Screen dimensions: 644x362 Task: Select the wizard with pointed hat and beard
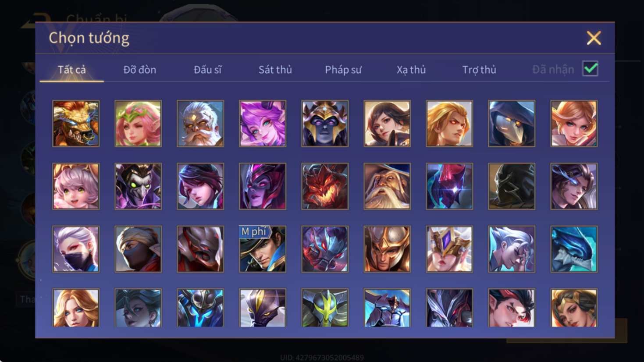387,186
